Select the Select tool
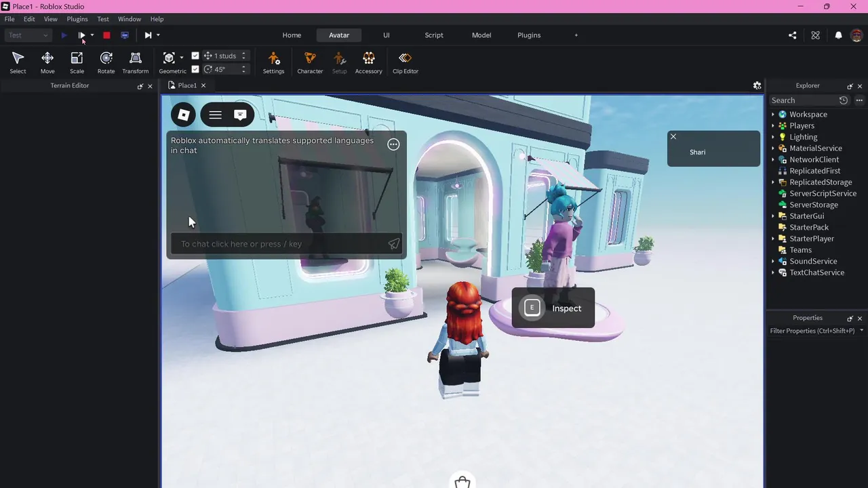868x488 pixels. [x=18, y=62]
